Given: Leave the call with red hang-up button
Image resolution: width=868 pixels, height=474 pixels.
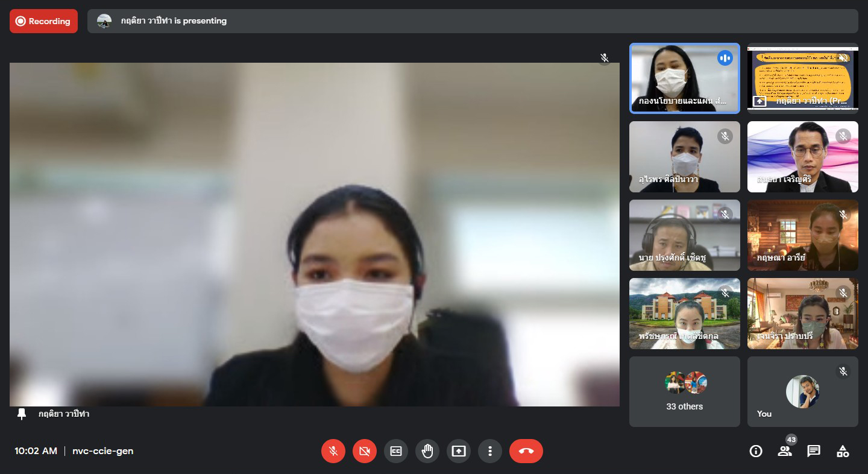Looking at the screenshot, I should coord(526,451).
